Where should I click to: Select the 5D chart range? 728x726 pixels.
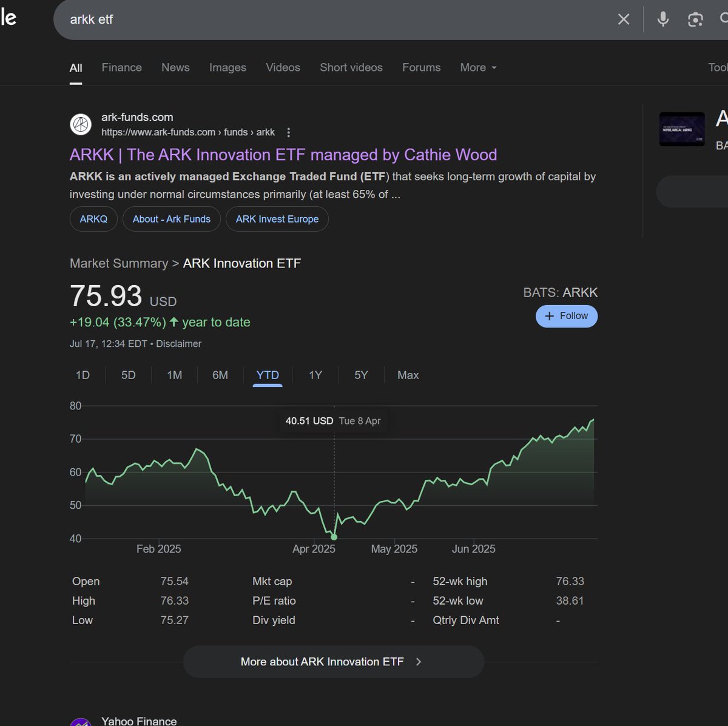[x=129, y=375]
